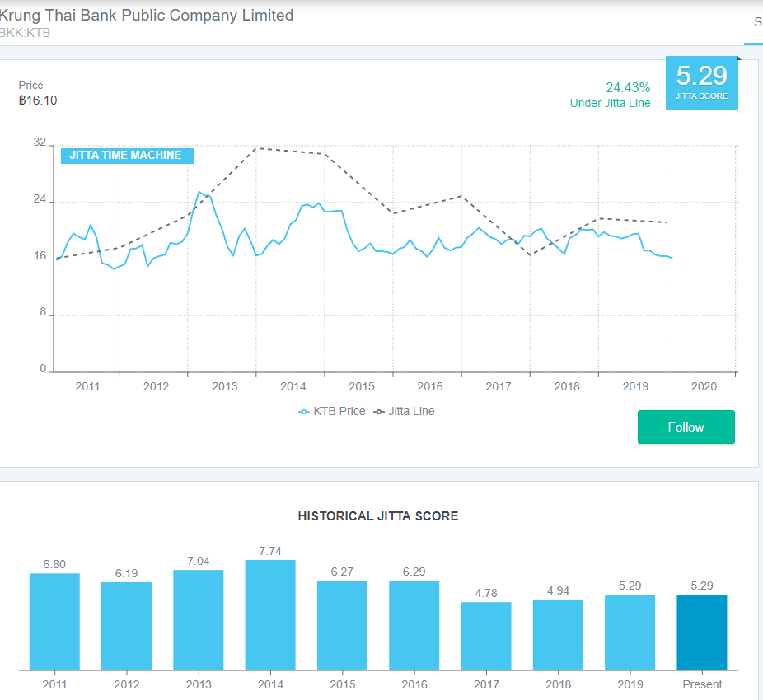Click the green Follow button
Image resolution: width=763 pixels, height=700 pixels.
[x=686, y=427]
